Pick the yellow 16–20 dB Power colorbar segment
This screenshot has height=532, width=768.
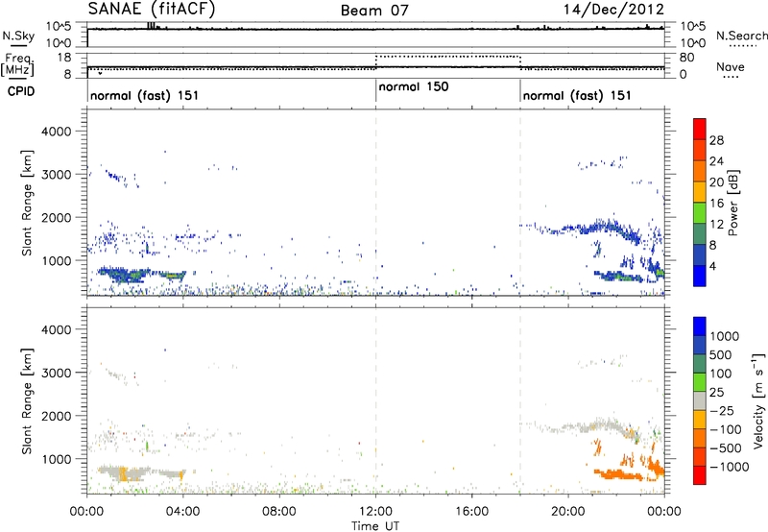(700, 192)
